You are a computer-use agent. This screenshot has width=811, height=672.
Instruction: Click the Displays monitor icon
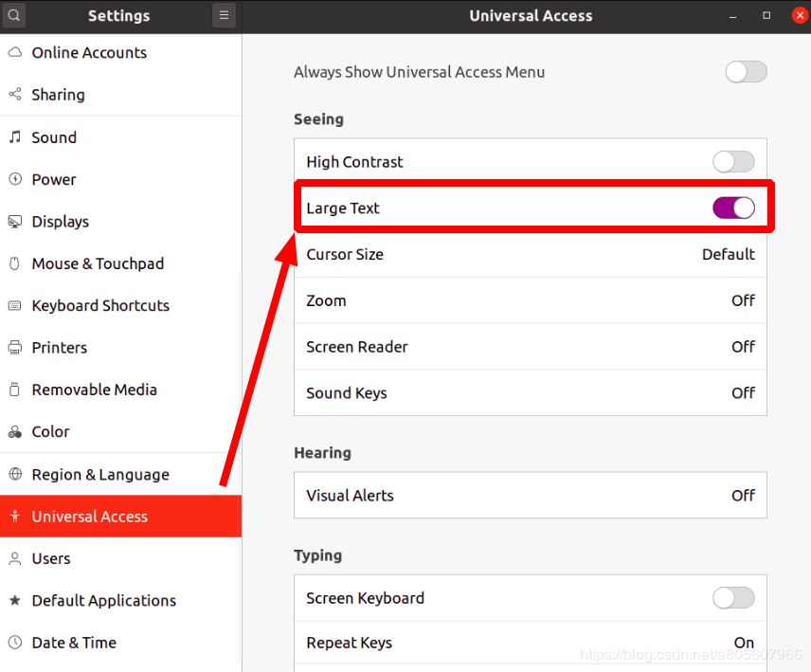(15, 222)
